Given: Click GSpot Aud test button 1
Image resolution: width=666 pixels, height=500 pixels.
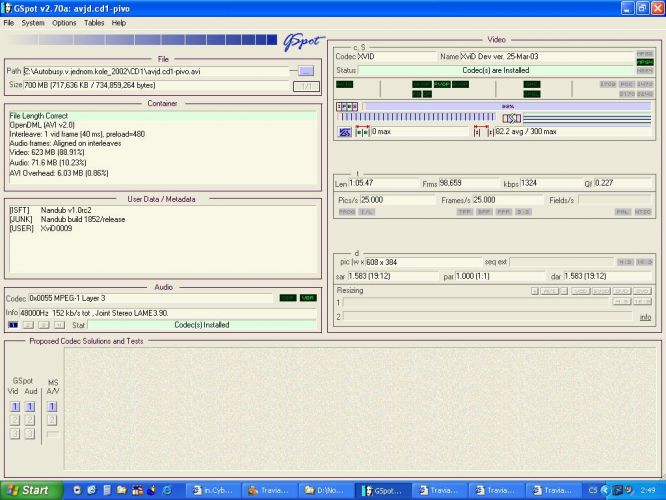Looking at the screenshot, I should [30, 407].
